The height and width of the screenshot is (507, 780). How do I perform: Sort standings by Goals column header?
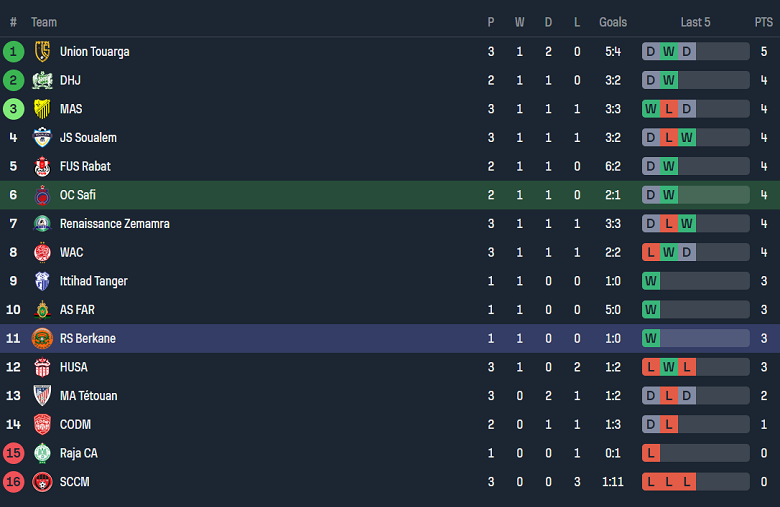point(613,22)
